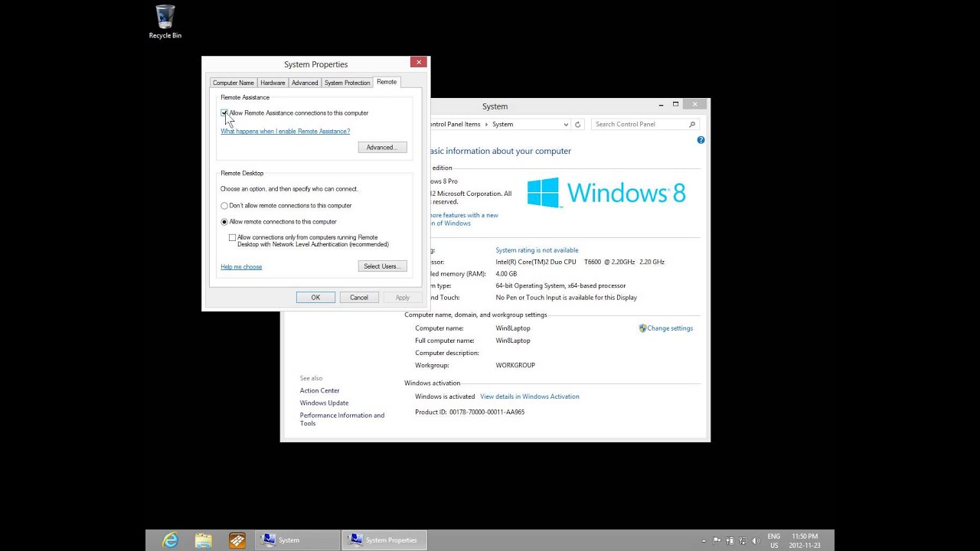Select Don't allow remote connections option

point(286,205)
